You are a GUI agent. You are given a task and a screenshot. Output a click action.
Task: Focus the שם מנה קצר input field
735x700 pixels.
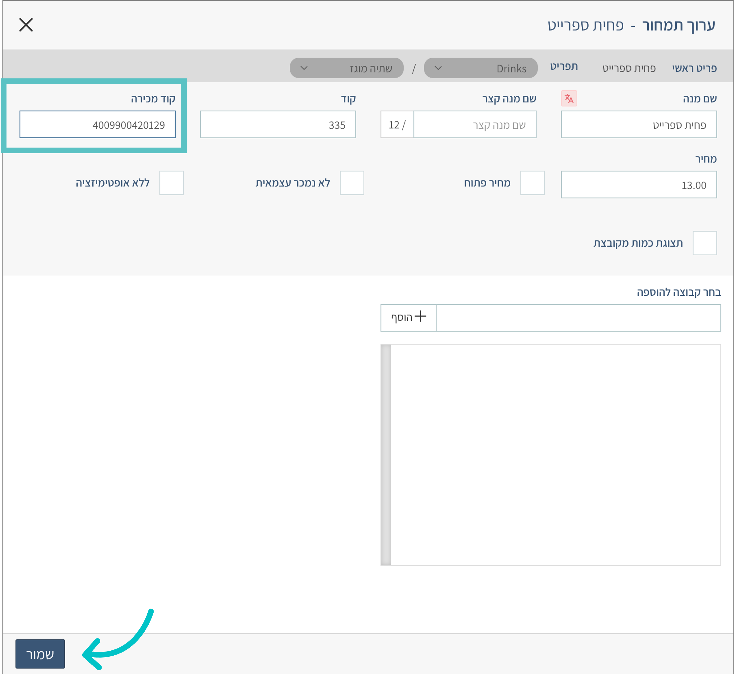[x=475, y=125]
